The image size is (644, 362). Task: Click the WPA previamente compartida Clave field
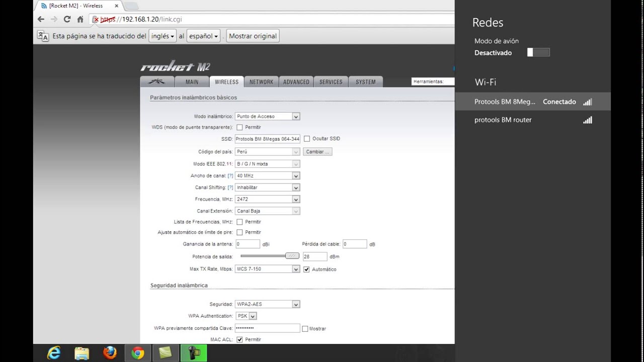(268, 328)
